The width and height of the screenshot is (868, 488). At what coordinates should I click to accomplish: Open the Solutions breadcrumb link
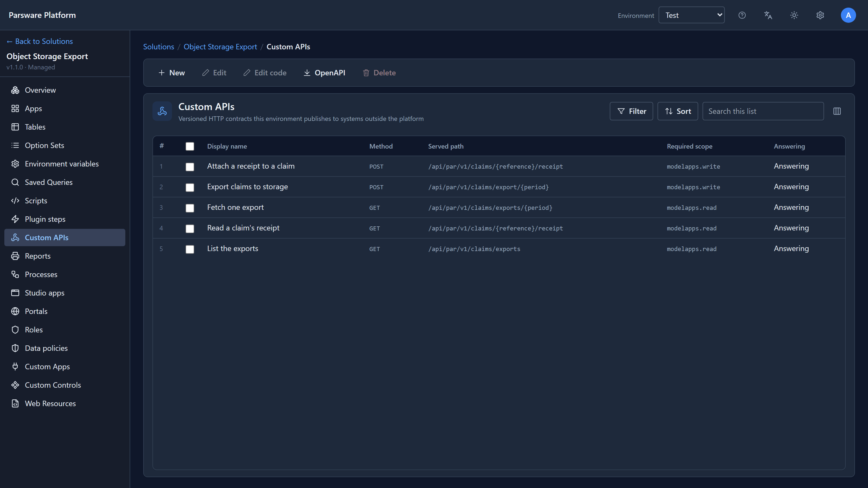click(x=159, y=47)
